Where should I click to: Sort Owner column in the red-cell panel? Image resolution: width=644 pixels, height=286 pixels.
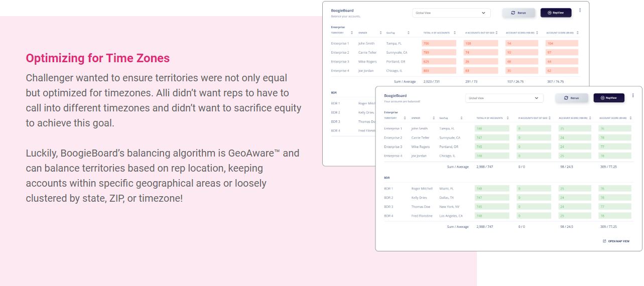click(380, 33)
